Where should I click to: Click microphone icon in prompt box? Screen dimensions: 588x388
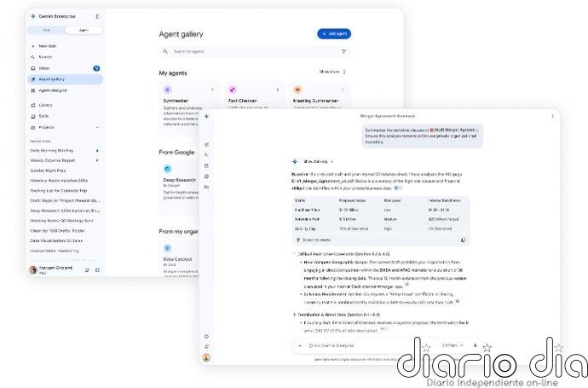click(x=476, y=345)
